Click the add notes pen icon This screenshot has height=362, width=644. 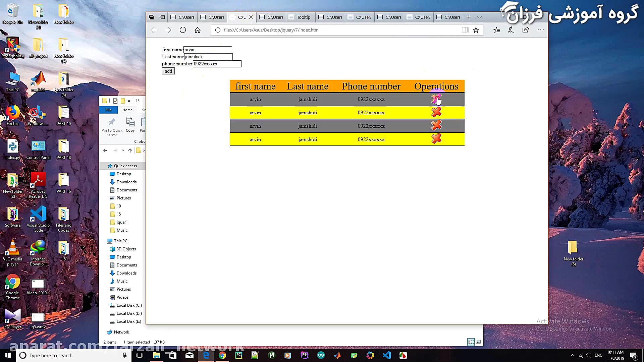coord(511,30)
